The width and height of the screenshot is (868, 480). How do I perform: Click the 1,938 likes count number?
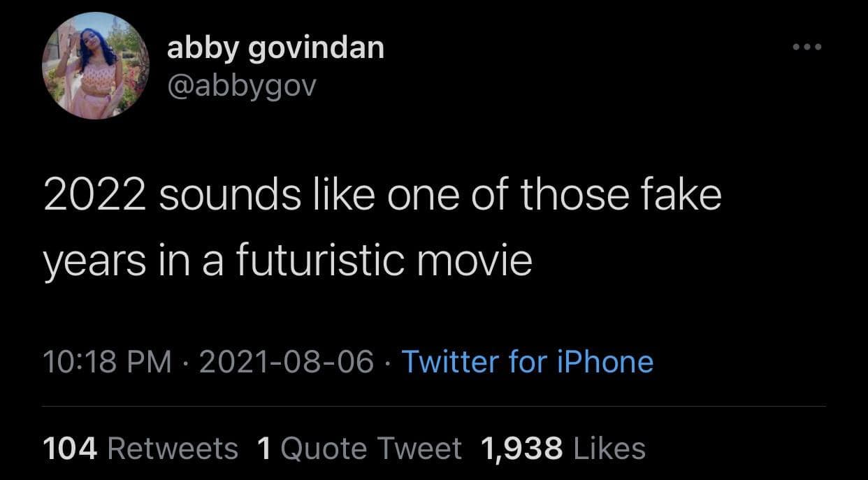tap(521, 448)
